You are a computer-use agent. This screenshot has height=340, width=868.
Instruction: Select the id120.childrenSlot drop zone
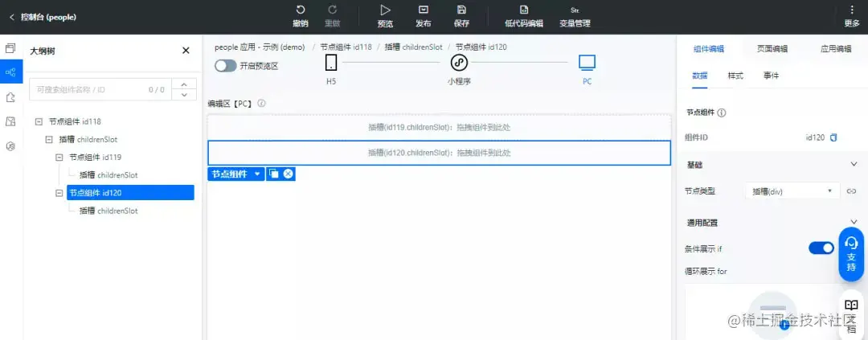click(439, 153)
